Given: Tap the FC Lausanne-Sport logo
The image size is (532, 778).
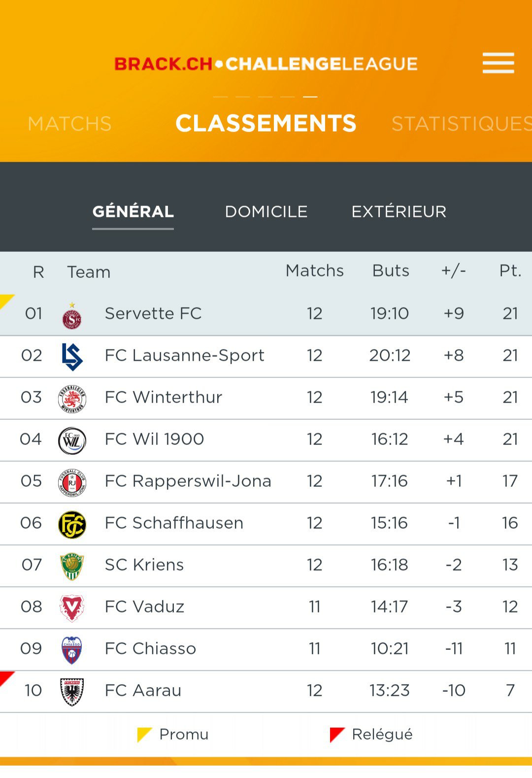Looking at the screenshot, I should 72,356.
